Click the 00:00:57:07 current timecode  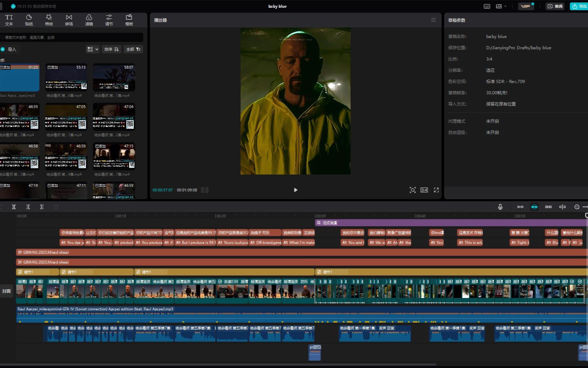pos(162,190)
